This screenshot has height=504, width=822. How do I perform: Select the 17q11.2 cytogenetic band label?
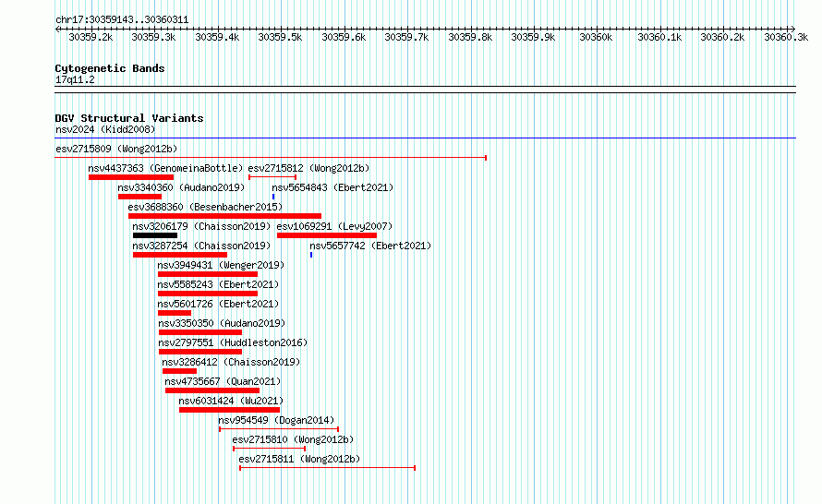[x=75, y=79]
